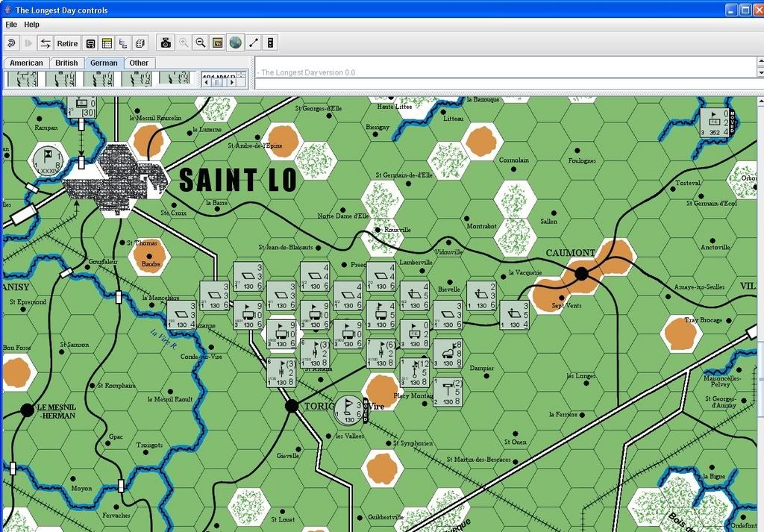Screen dimensions: 764x532
Task: Click the Montrabot village label
Action: pyautogui.click(x=481, y=226)
